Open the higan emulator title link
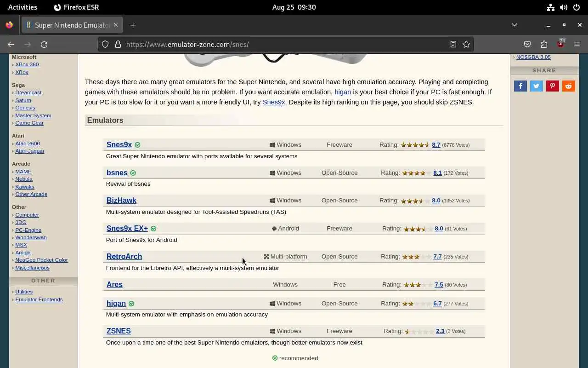 pos(116,303)
